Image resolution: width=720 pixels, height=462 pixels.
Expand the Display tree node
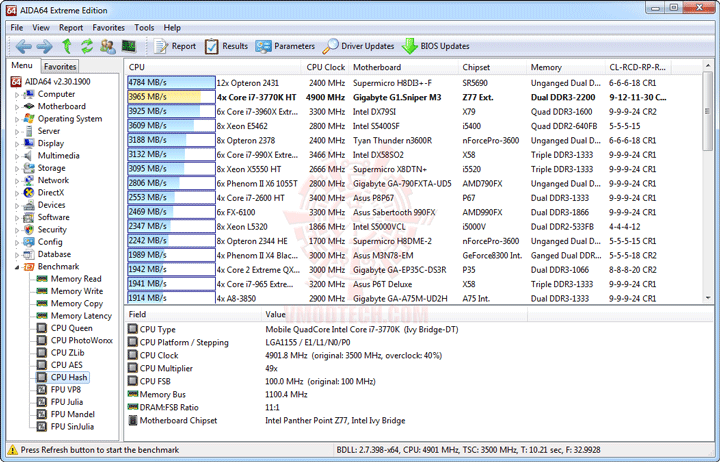click(17, 144)
